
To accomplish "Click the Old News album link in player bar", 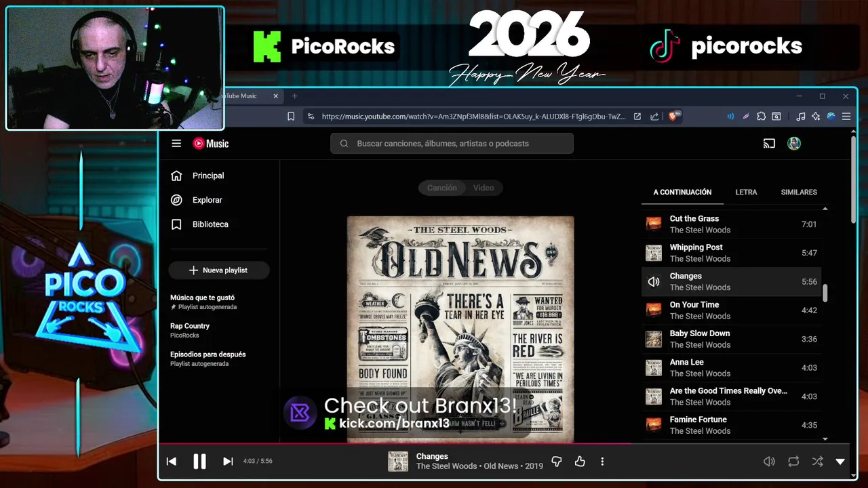I will (501, 466).
